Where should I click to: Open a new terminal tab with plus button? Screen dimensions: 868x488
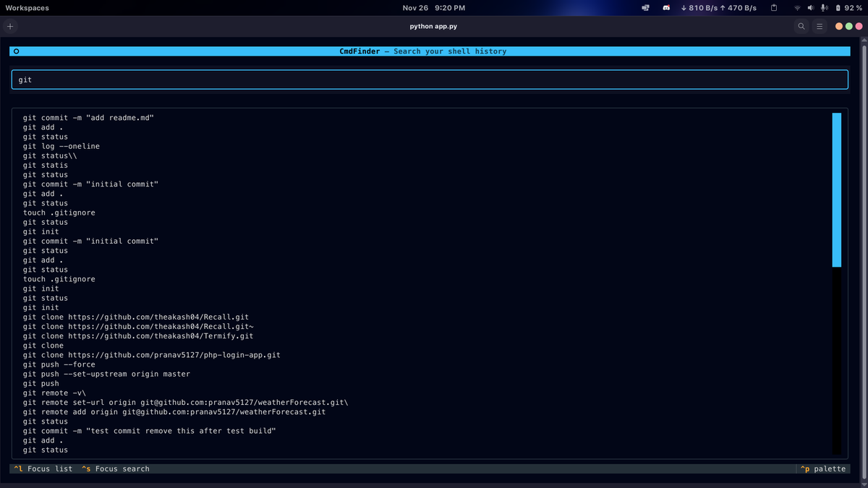10,26
